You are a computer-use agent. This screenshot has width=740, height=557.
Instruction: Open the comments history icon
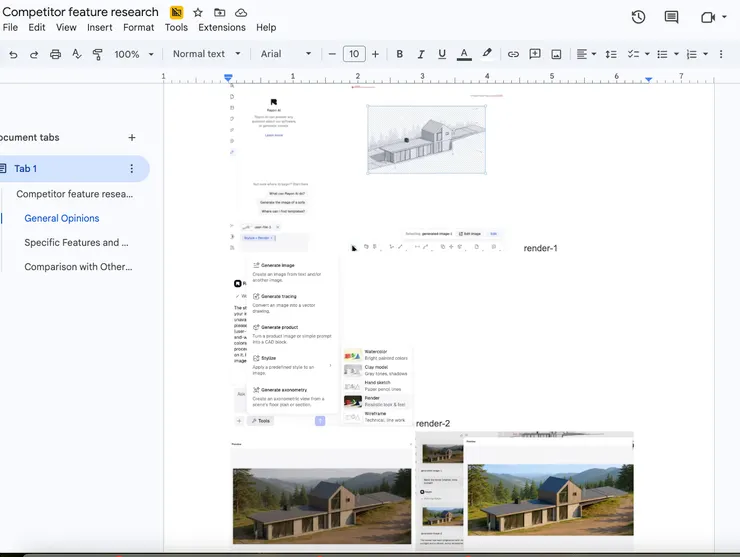(671, 17)
